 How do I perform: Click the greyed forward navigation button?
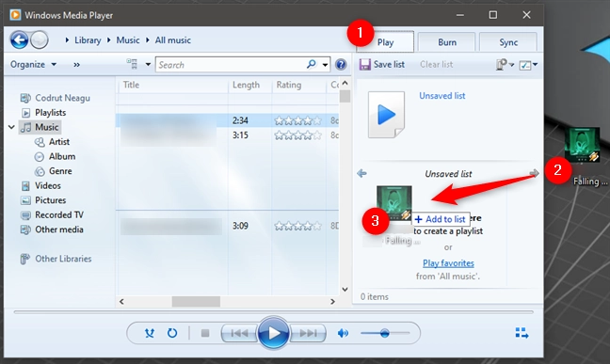click(x=40, y=40)
